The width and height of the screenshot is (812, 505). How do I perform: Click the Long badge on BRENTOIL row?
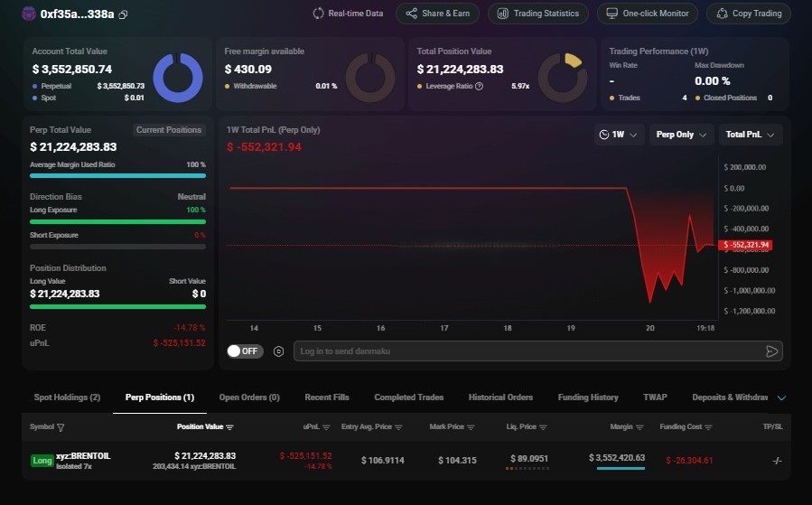point(42,461)
